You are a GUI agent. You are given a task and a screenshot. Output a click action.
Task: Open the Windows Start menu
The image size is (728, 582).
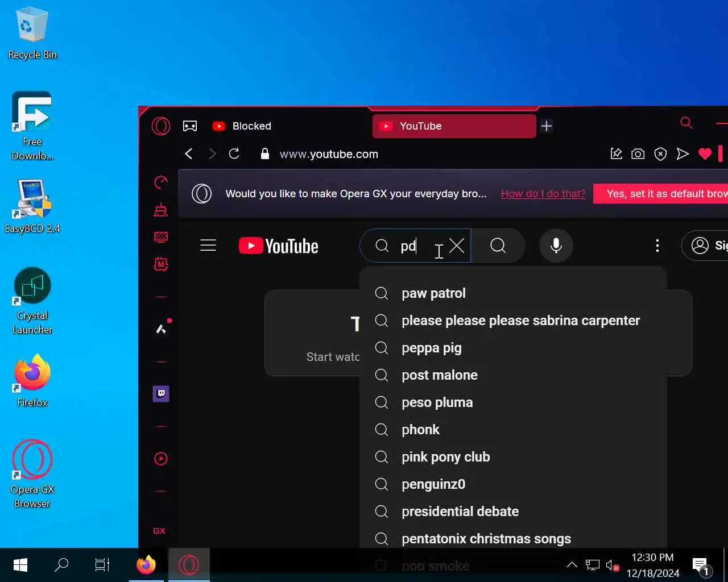click(20, 565)
